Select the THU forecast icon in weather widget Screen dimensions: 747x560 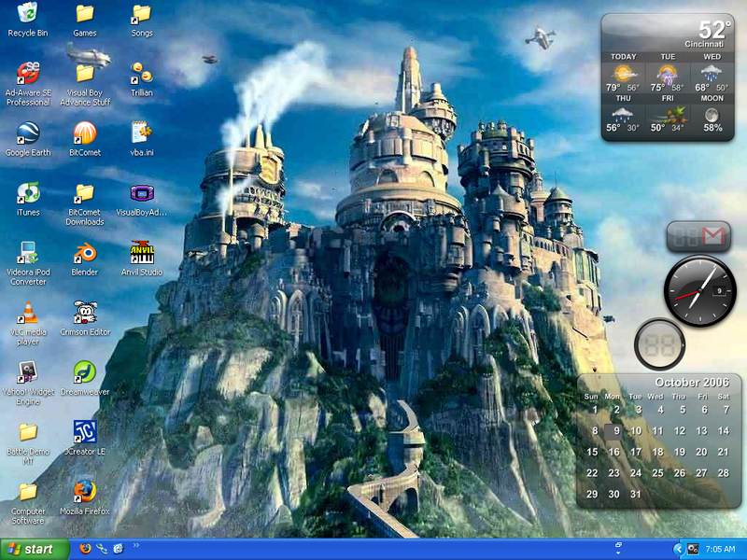click(x=623, y=115)
